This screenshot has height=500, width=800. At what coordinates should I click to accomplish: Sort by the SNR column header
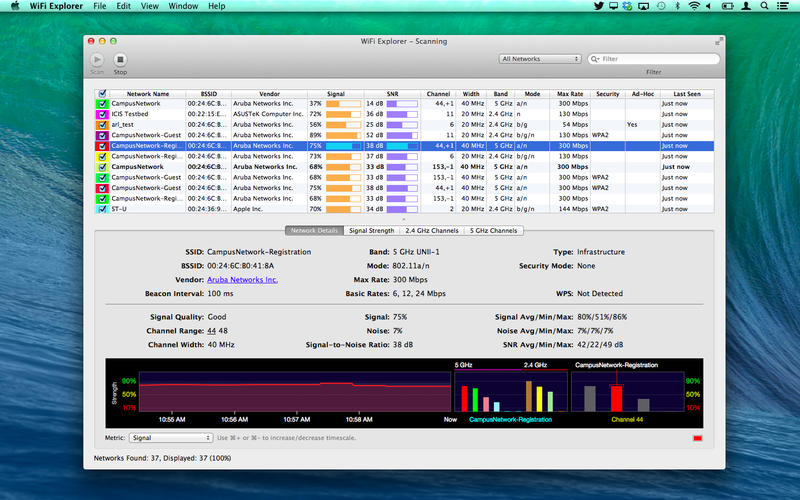(x=392, y=94)
